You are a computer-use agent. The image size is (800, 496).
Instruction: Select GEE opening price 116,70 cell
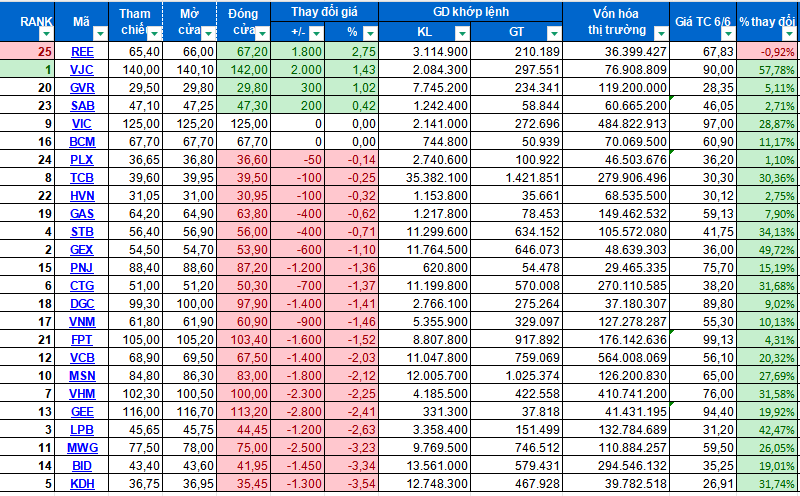pyautogui.click(x=190, y=412)
